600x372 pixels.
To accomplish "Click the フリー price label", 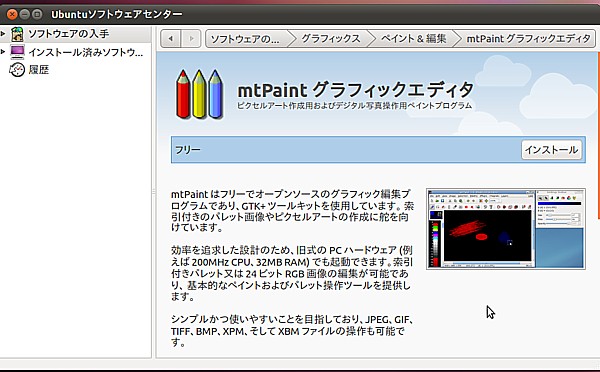I will pyautogui.click(x=188, y=150).
